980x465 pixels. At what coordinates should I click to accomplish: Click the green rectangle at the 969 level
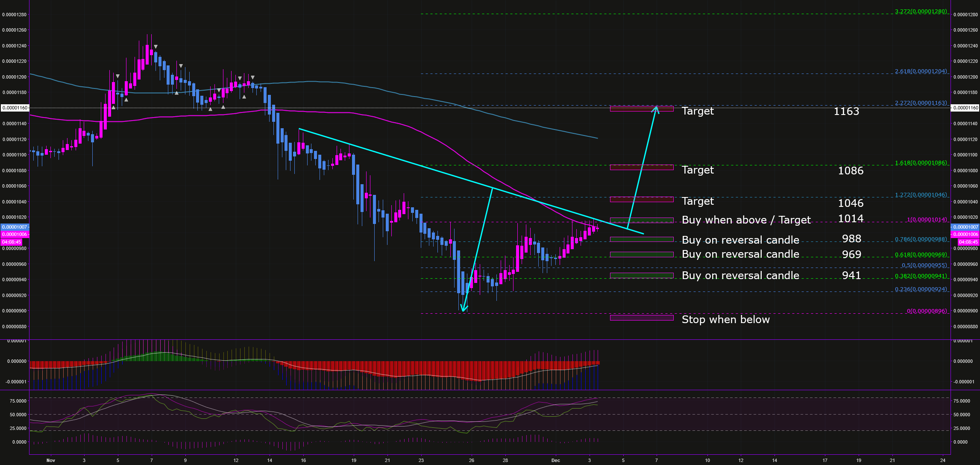(642, 254)
